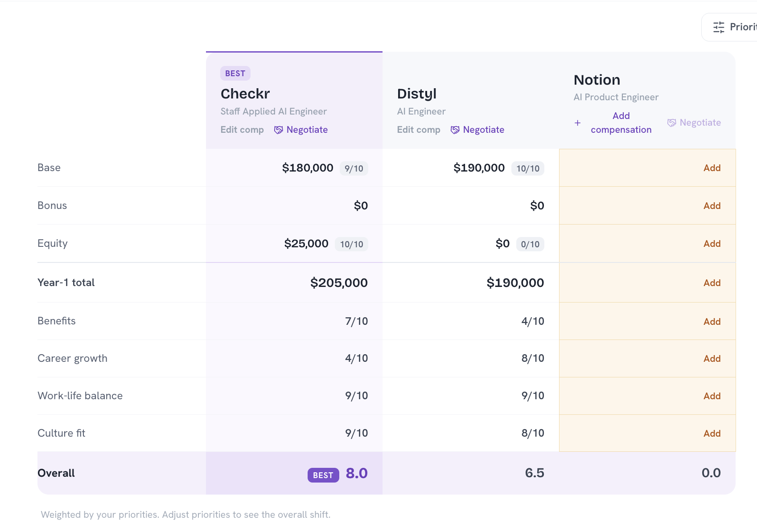757x532 pixels.
Task: Click the 10/10 equity score for Checkr
Action: coord(351,244)
